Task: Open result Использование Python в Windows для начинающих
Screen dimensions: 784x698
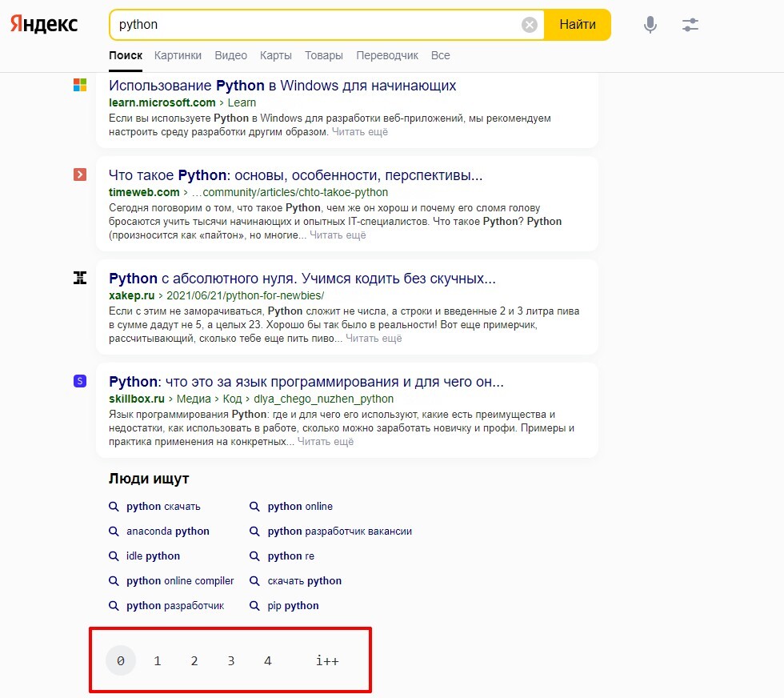Action: (x=282, y=86)
